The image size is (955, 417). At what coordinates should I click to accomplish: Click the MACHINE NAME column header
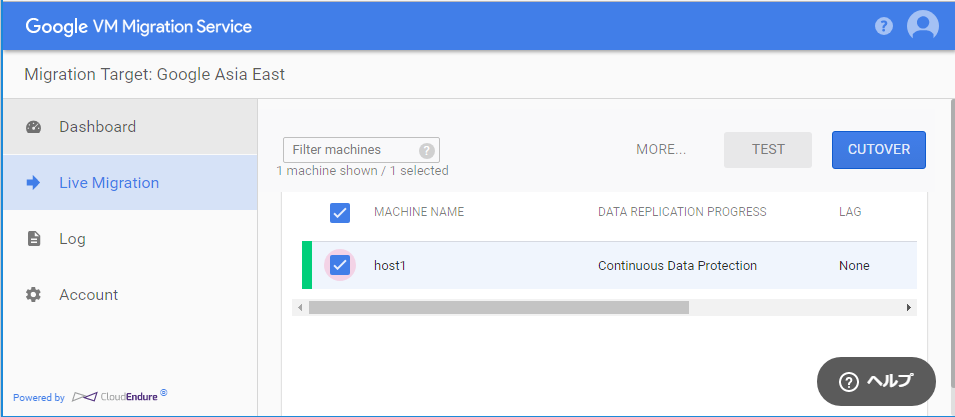click(x=419, y=212)
